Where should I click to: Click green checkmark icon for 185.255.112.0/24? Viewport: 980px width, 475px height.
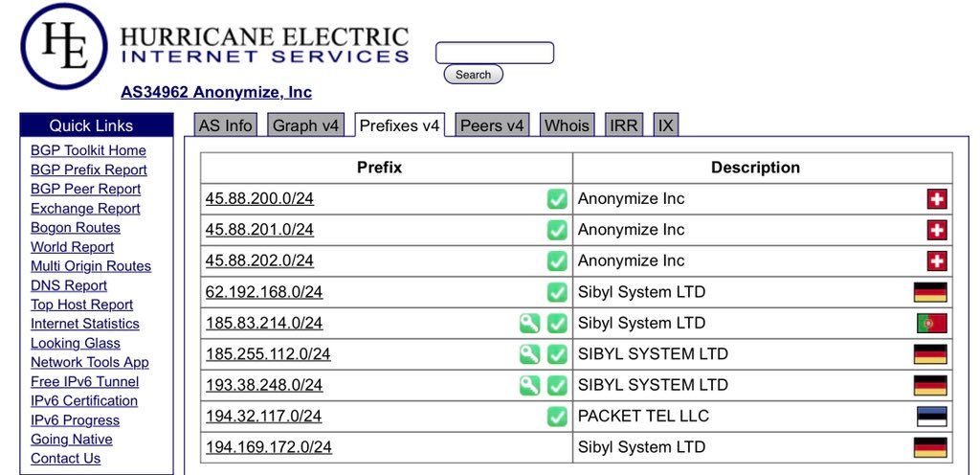point(557,354)
